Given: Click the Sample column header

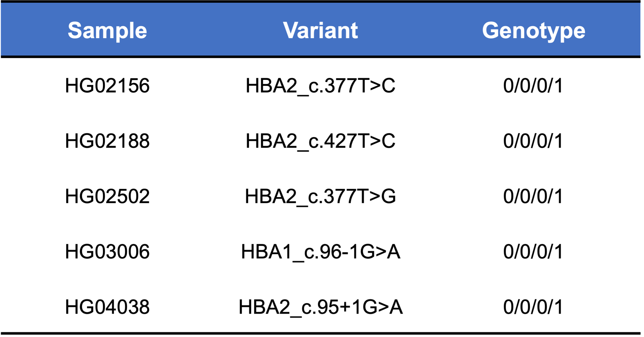Looking at the screenshot, I should (107, 31).
